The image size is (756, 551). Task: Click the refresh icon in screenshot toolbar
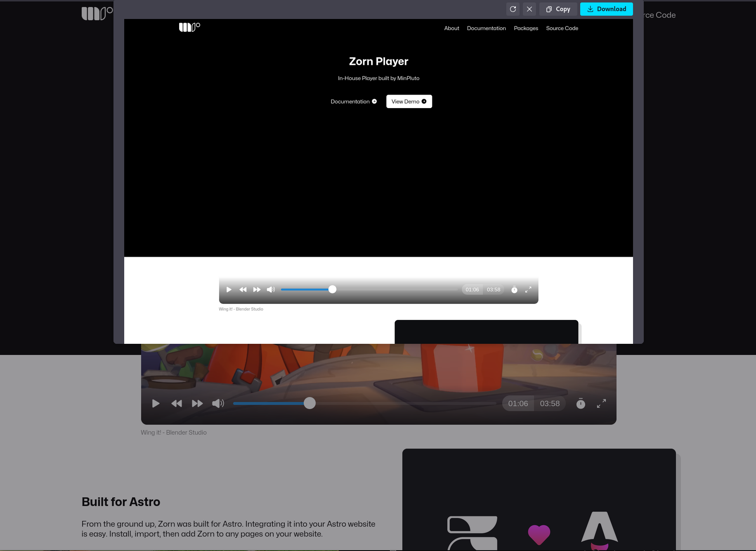pos(513,9)
